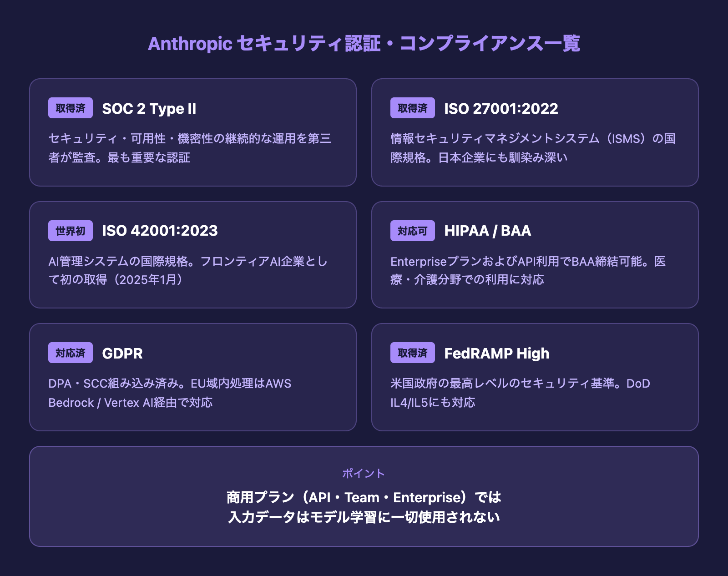
Task: Click the 対応可 badge
Action: click(x=413, y=231)
